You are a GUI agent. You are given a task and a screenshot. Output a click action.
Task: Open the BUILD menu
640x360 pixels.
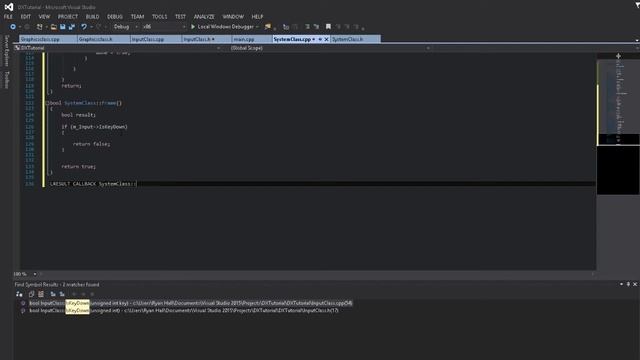point(92,17)
